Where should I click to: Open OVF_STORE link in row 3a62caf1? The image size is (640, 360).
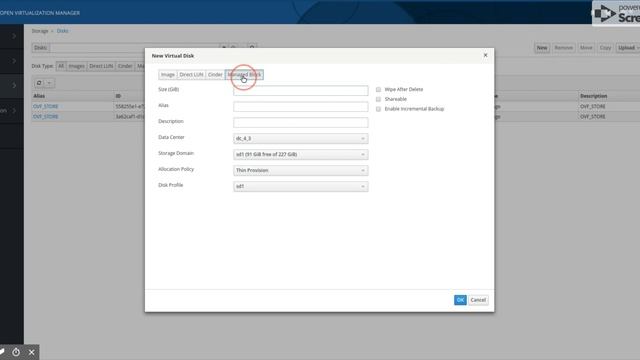pos(46,116)
